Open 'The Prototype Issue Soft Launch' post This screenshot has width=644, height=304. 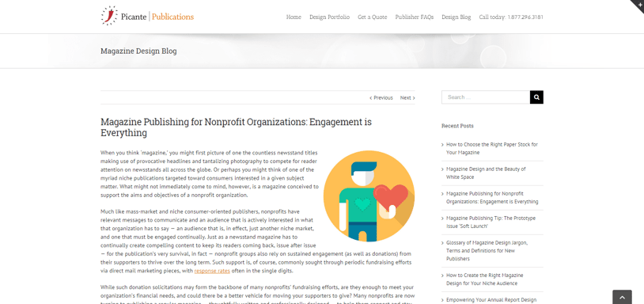pos(491,222)
